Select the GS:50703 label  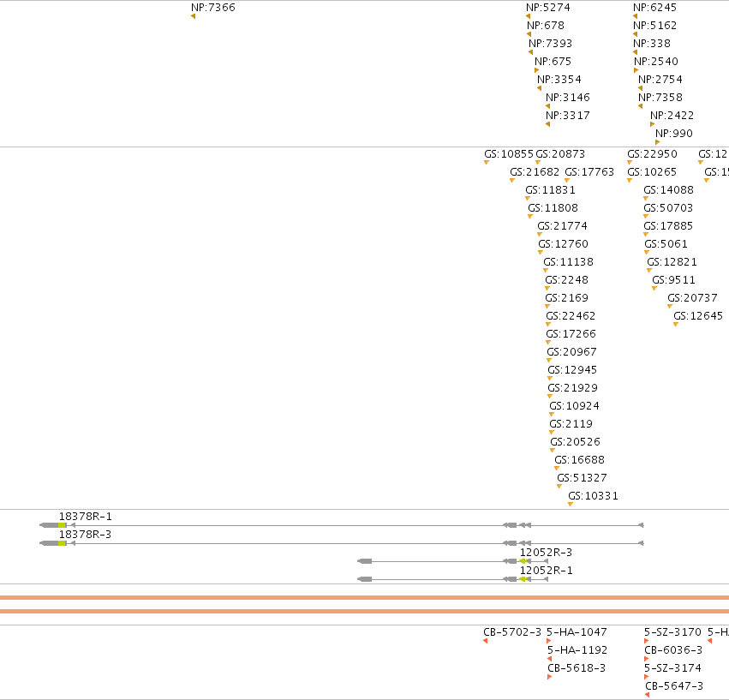[668, 208]
